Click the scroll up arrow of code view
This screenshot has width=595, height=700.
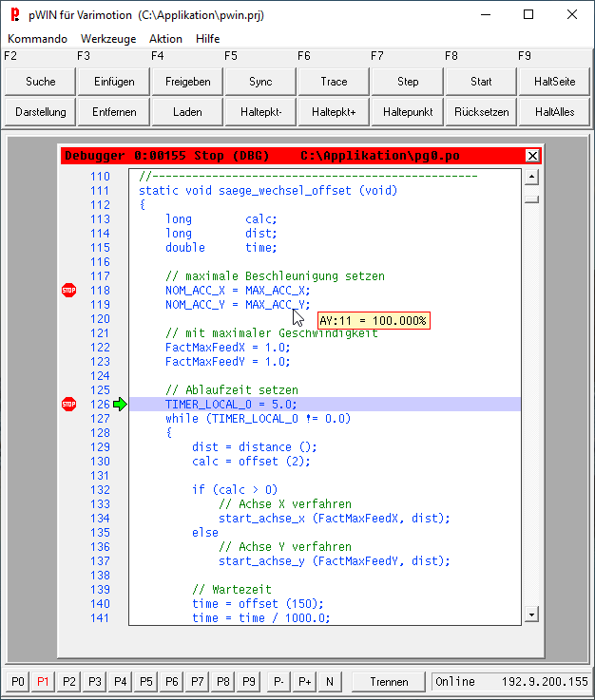point(531,177)
